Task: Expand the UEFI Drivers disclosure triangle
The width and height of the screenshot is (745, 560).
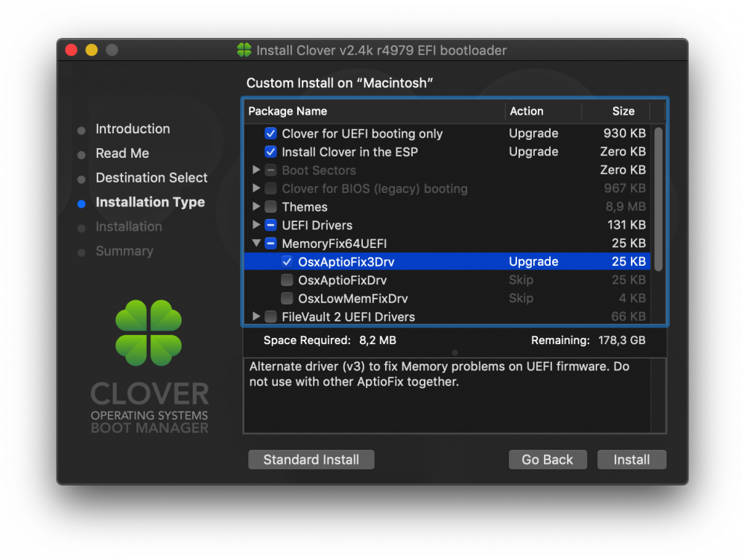Action: click(x=256, y=225)
